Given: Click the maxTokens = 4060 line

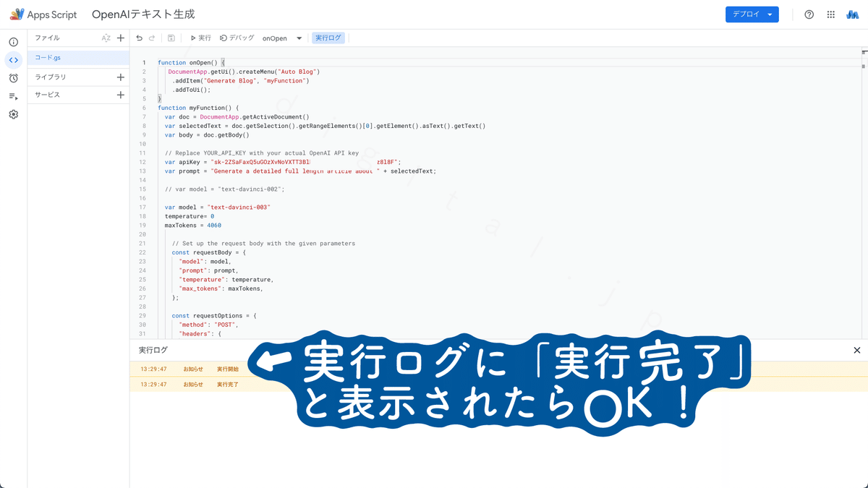Looking at the screenshot, I should pos(193,226).
